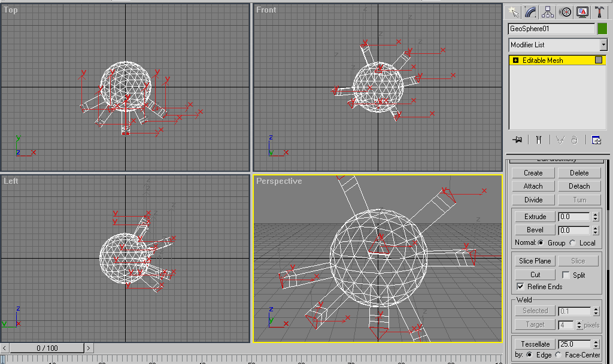Click the time slider right arrow
Viewport: 613px width, 364px height.
pos(89,348)
